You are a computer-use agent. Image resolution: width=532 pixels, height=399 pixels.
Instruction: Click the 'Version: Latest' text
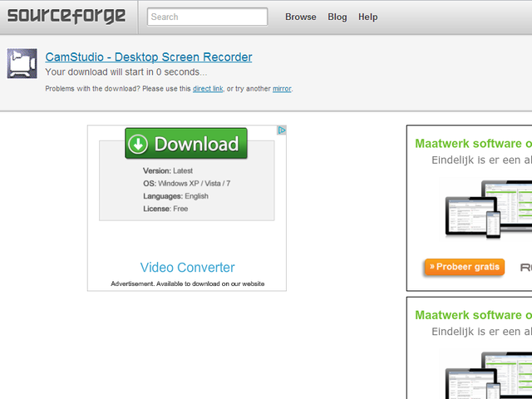tap(168, 170)
